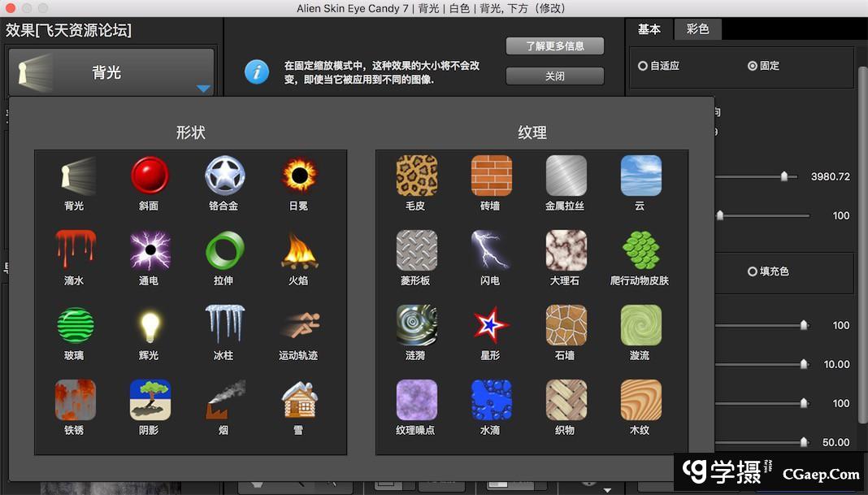
Task: Select the 滴水 drip effect icon
Action: 75,250
